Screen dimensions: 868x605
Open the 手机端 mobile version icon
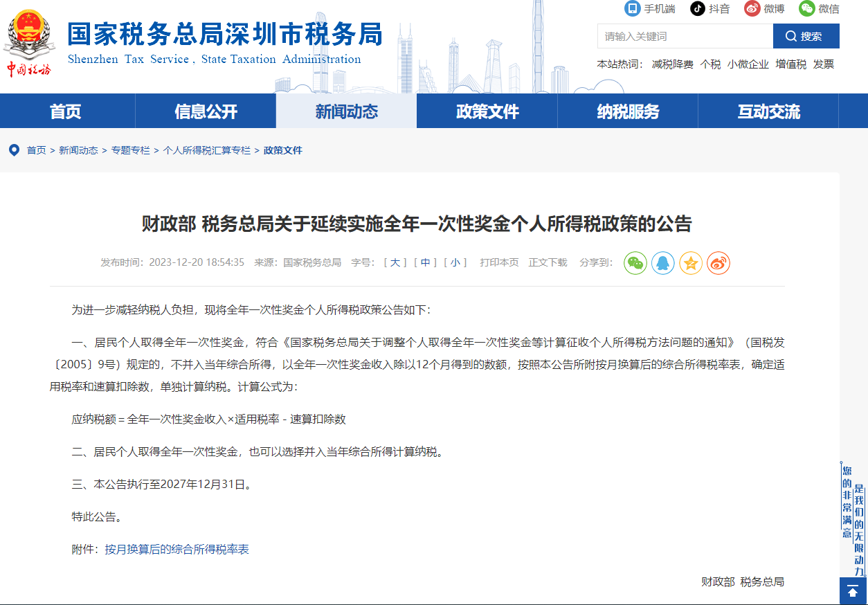(632, 8)
